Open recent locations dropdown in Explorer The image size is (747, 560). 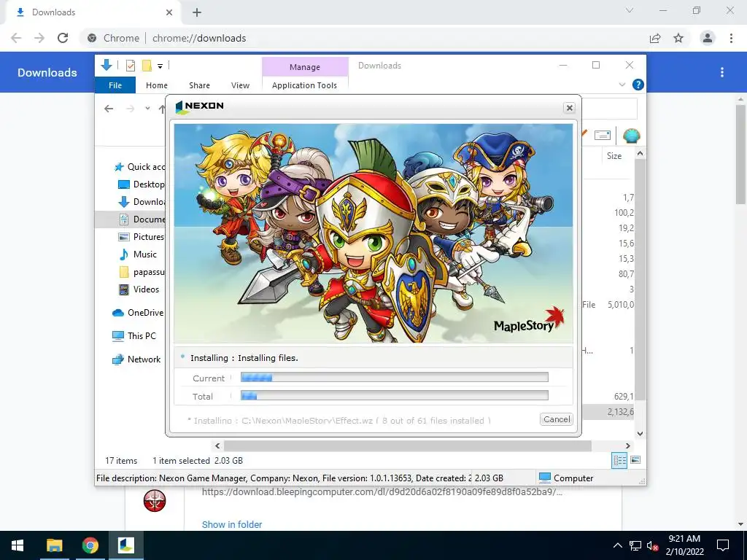click(x=147, y=109)
